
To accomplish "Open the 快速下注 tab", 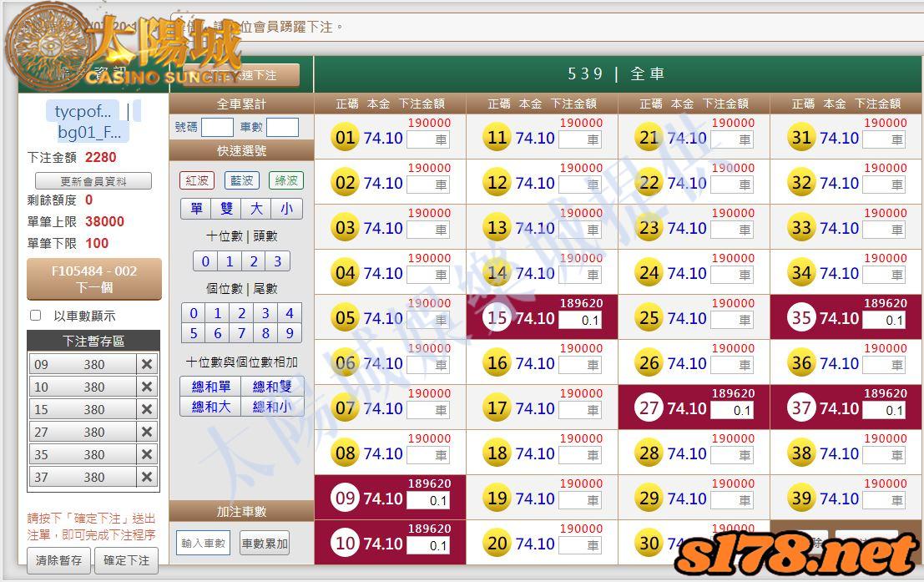I will point(241,75).
